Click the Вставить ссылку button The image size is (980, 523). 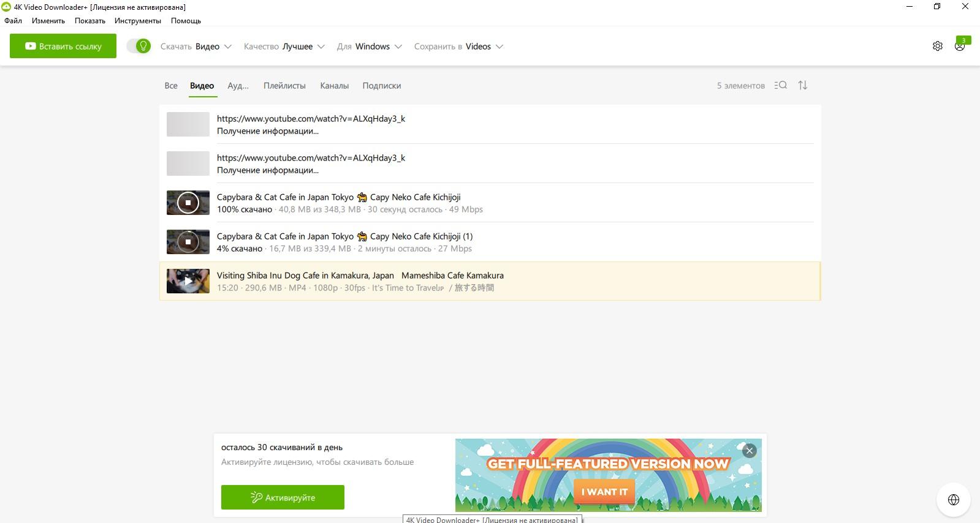[63, 46]
